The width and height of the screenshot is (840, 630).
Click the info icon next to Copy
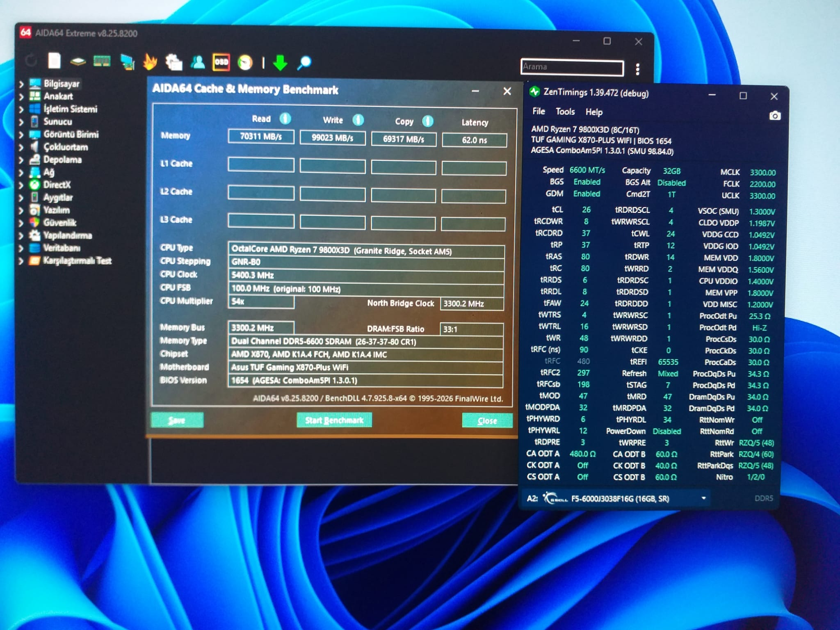[x=427, y=121]
